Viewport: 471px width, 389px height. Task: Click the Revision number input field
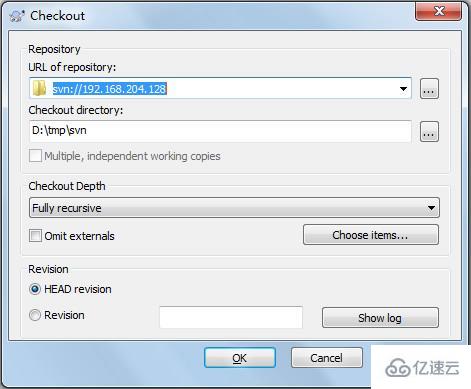231,318
